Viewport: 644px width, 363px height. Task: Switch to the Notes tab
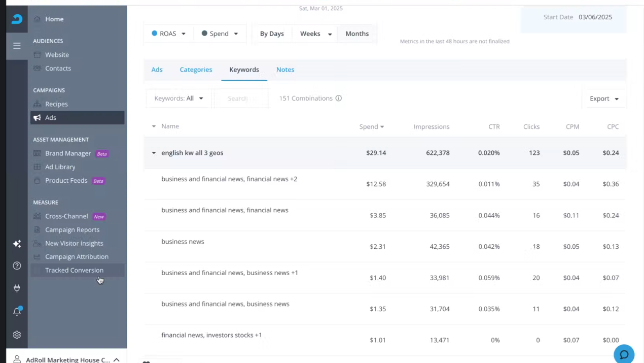click(285, 70)
